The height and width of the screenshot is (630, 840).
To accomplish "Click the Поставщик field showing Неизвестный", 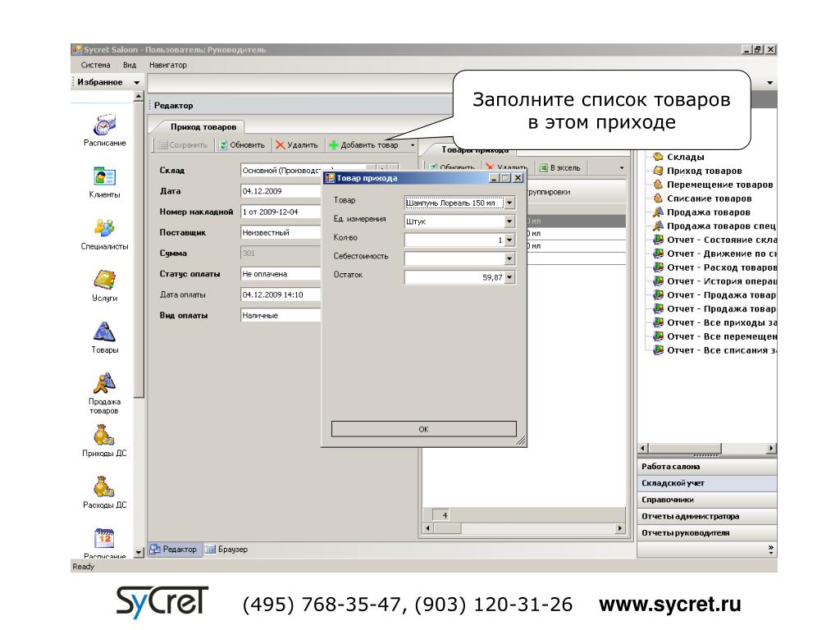I will pos(281,232).
